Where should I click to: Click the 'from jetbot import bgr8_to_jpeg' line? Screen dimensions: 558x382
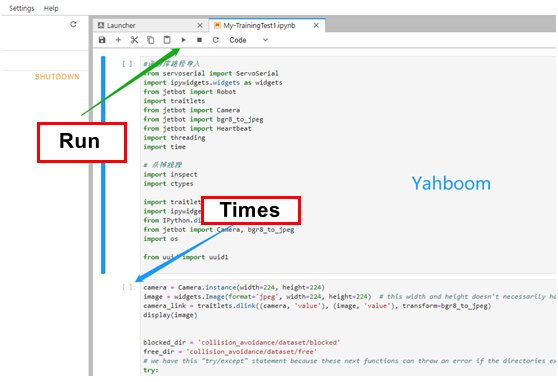click(x=204, y=119)
